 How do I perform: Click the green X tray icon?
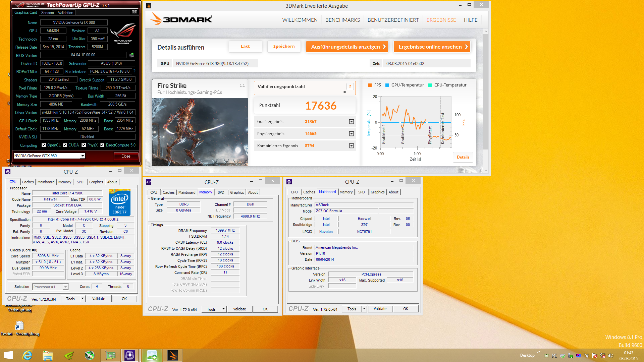547,356
